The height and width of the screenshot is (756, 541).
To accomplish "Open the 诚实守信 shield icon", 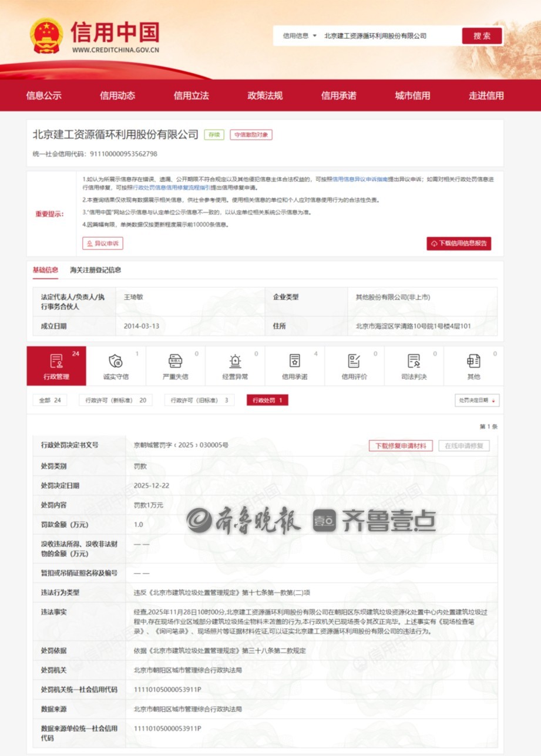I will coord(116,361).
